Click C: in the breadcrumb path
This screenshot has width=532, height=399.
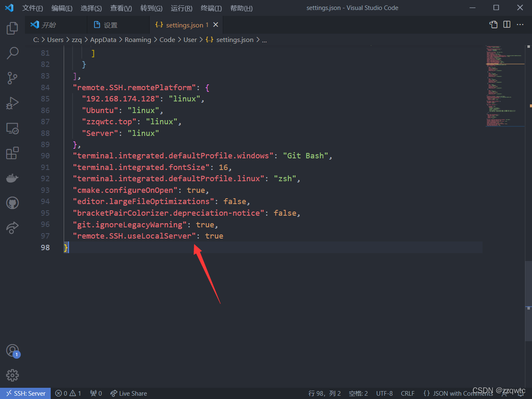click(36, 39)
